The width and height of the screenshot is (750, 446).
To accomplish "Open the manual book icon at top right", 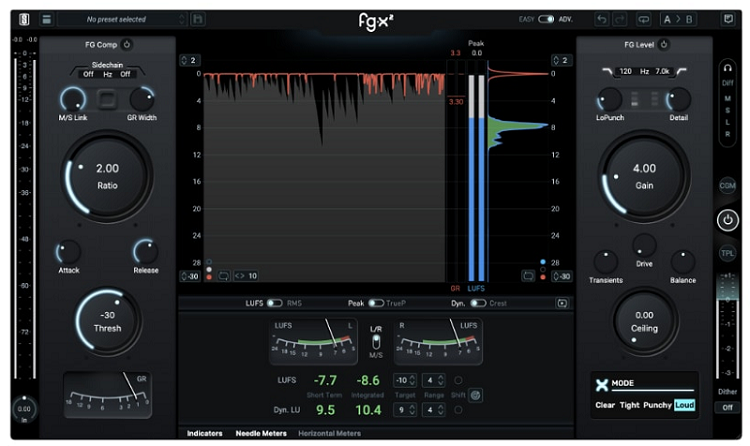I will (728, 19).
